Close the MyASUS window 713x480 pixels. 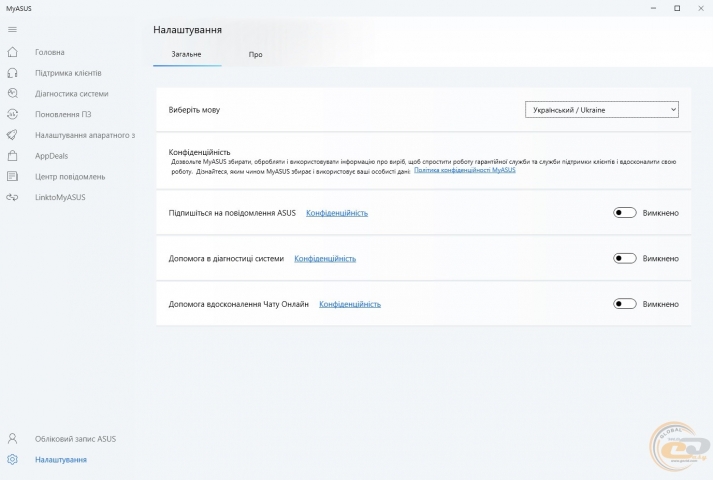click(x=701, y=8)
